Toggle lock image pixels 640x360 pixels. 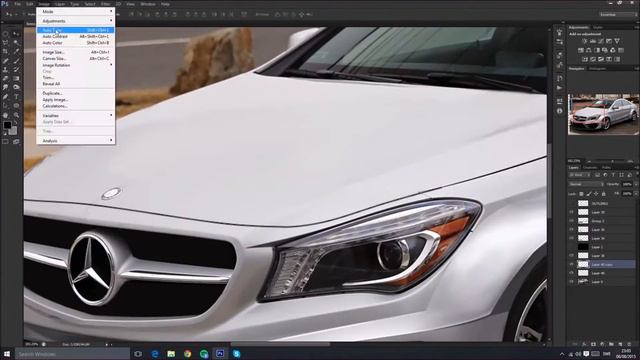click(589, 193)
